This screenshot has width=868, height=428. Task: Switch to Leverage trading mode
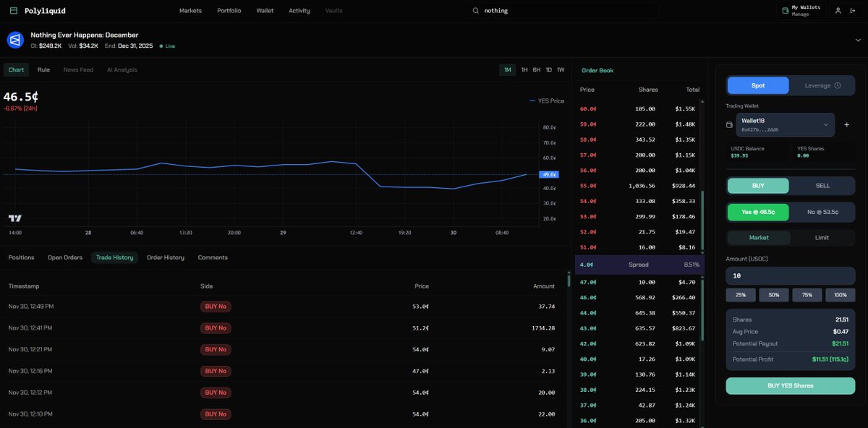click(823, 85)
